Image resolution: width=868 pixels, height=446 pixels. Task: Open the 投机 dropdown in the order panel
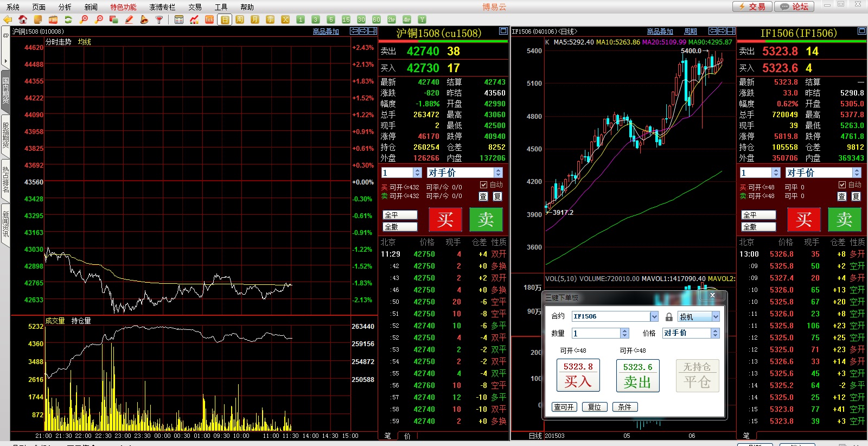[x=716, y=317]
